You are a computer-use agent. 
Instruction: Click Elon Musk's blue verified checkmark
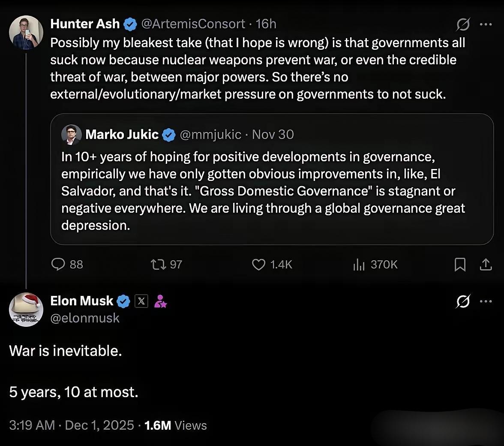(x=123, y=301)
